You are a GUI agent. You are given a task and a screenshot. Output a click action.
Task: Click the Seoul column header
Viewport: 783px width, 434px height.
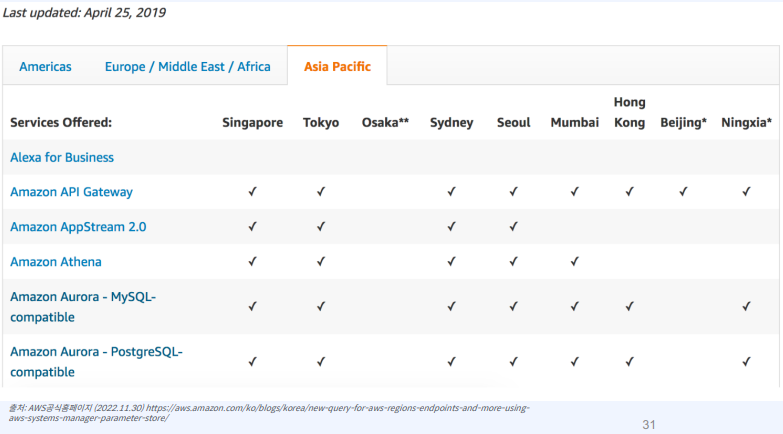[513, 122]
